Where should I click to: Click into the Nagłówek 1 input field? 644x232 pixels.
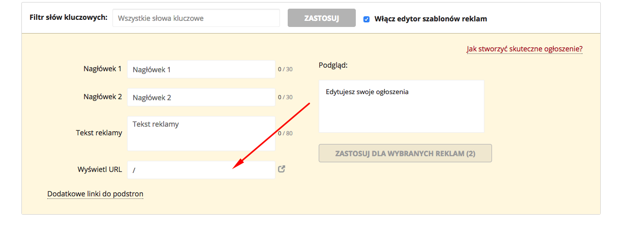[x=201, y=69]
